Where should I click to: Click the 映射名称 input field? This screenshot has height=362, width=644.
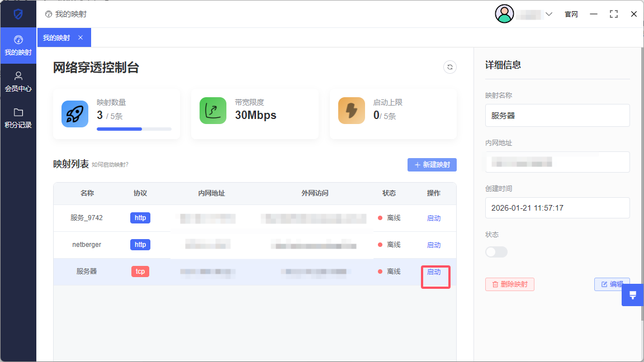(x=557, y=116)
